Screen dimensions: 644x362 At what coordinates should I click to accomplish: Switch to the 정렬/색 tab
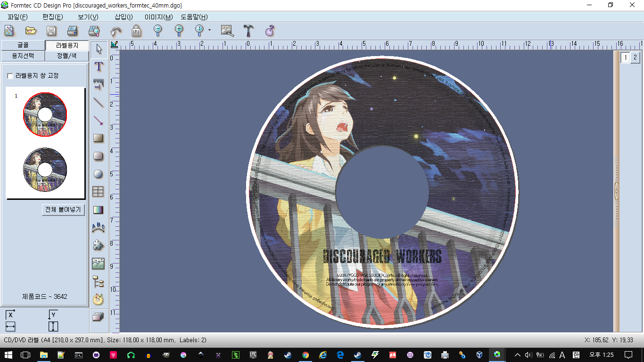pos(67,56)
